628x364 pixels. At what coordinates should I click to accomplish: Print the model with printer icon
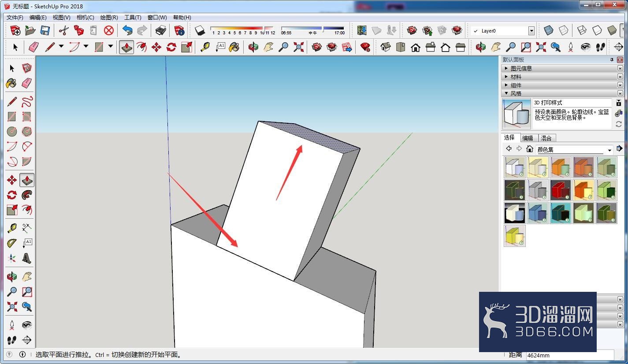pyautogui.click(x=161, y=30)
